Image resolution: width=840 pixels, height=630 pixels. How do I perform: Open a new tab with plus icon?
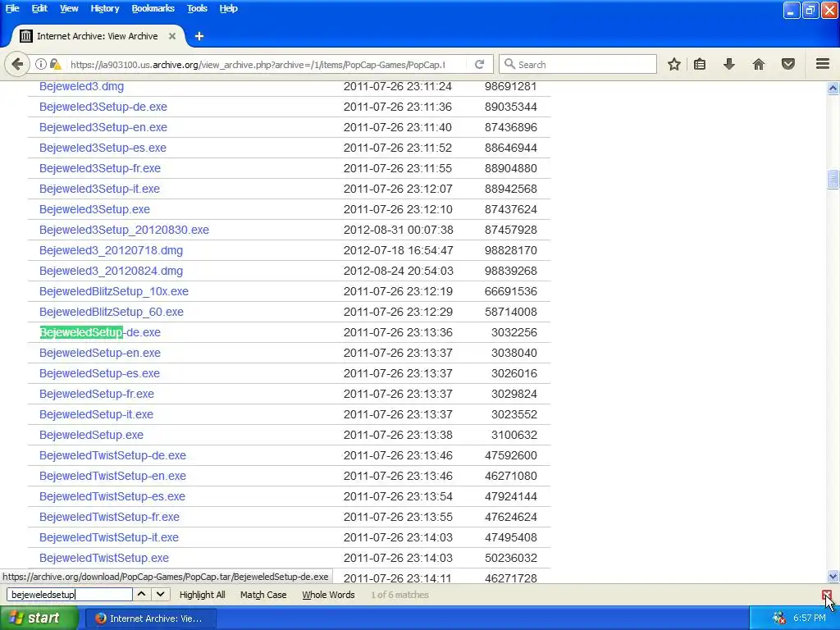(199, 36)
